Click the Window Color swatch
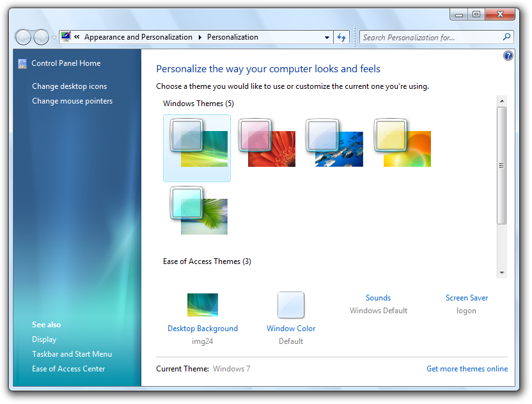The image size is (532, 404). click(x=291, y=305)
